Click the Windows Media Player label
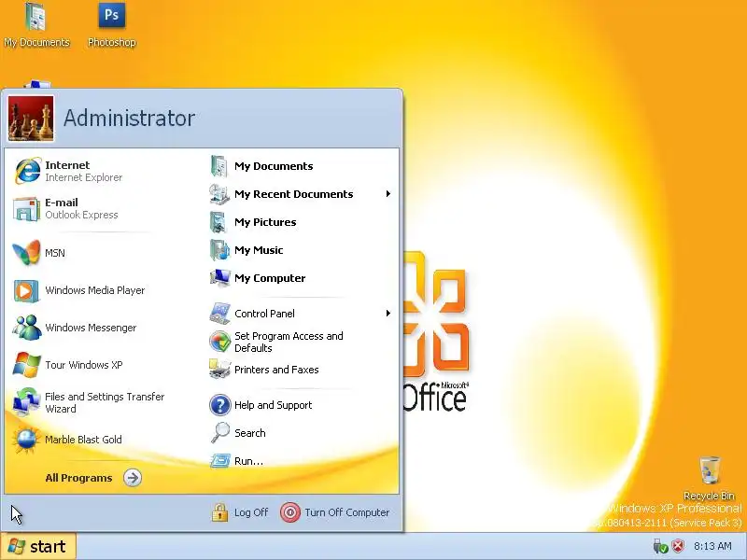 pos(95,290)
